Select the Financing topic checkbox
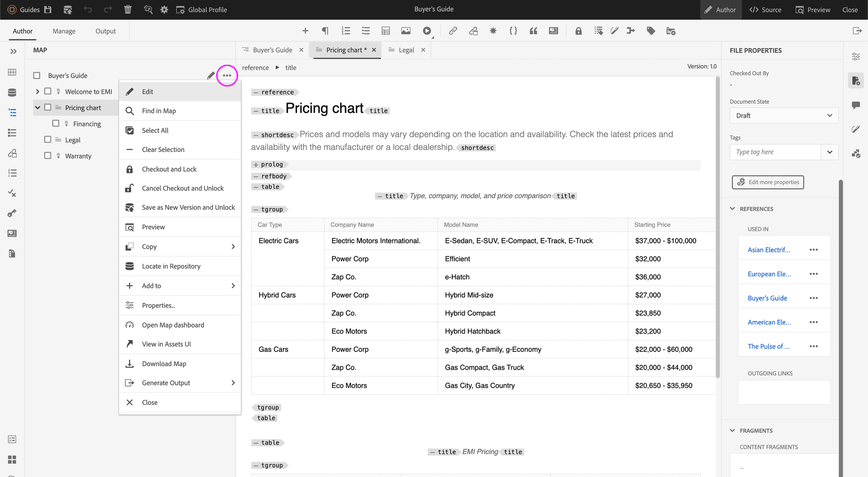The image size is (868, 477). [x=56, y=123]
